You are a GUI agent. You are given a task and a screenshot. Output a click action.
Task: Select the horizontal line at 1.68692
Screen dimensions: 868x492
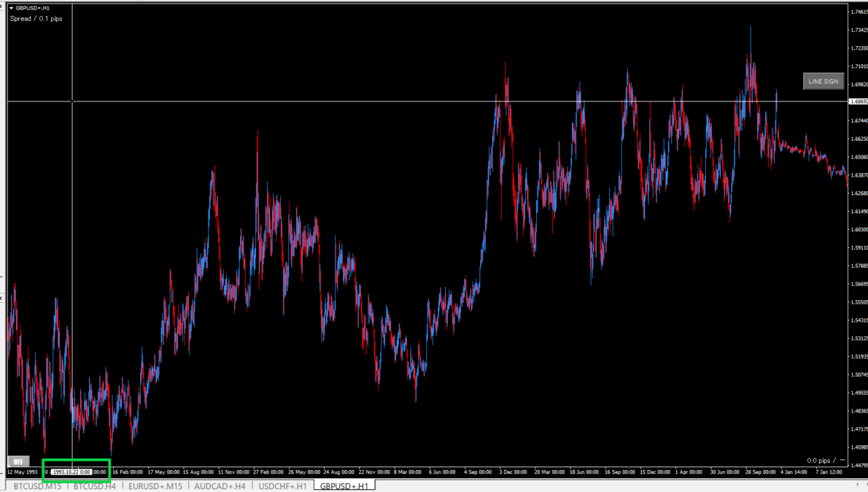pos(365,101)
